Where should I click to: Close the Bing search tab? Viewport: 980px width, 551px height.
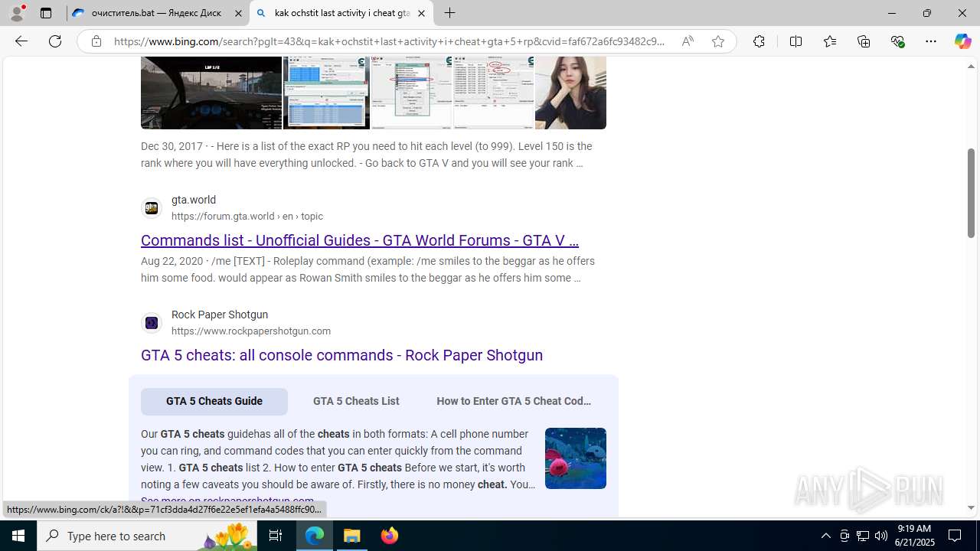(x=421, y=13)
